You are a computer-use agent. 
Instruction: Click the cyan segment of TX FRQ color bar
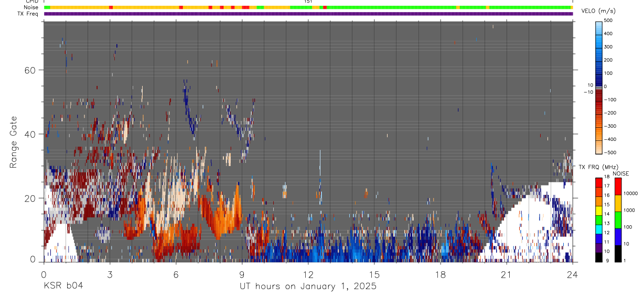(x=599, y=229)
